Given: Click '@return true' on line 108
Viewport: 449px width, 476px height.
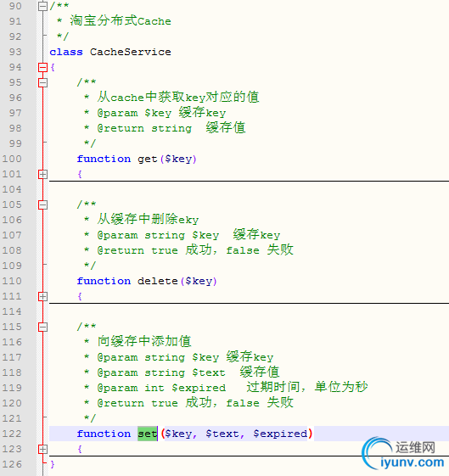Looking at the screenshot, I should pos(138,250).
